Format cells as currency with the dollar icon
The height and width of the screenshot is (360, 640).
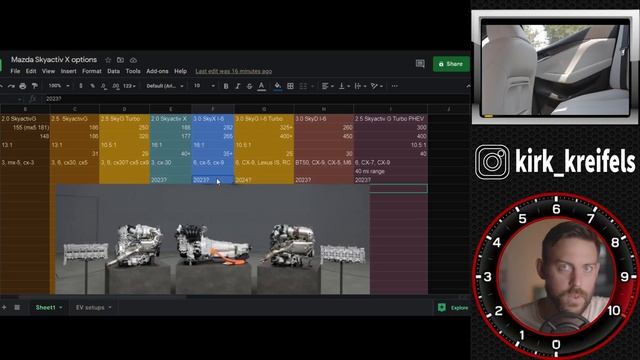tap(81, 86)
